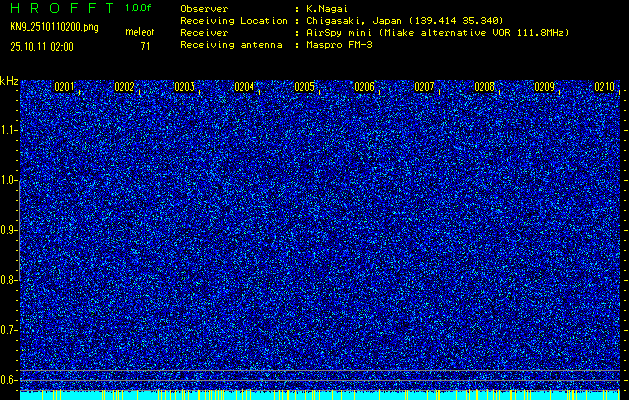Click the cyan intensity bar at bottom
This screenshot has height=400, width=629.
320,395
